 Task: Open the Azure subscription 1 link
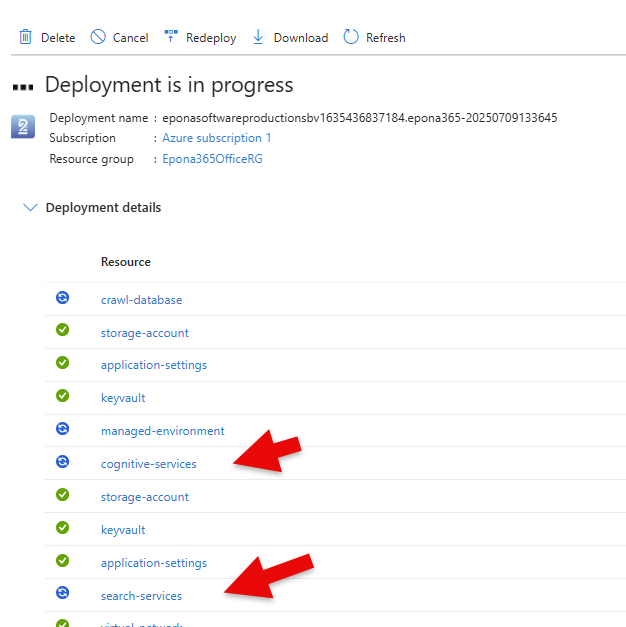tap(216, 138)
